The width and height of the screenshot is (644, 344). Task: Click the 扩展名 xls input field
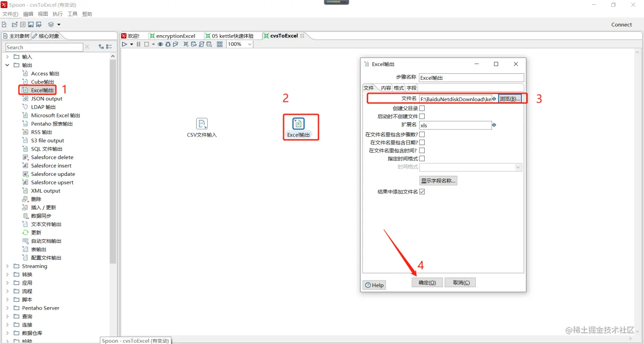pyautogui.click(x=456, y=125)
